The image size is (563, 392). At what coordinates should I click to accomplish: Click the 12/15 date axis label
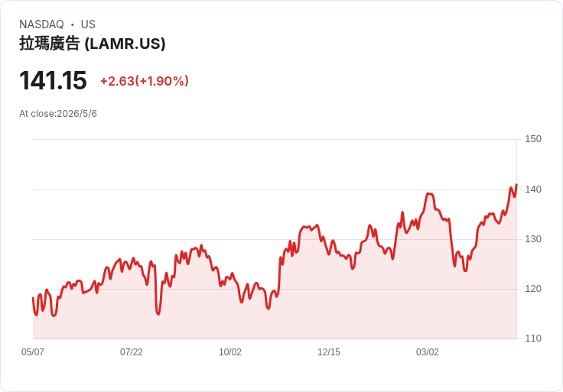[328, 352]
